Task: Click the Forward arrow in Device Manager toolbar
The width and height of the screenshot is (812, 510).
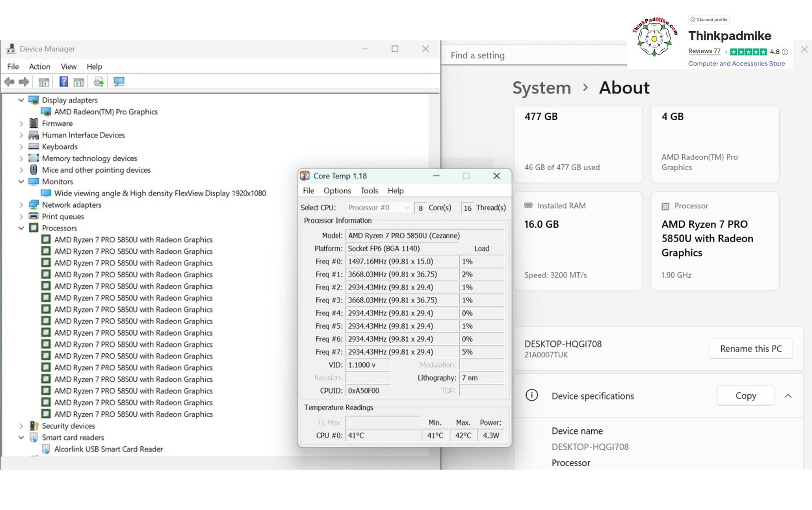Action: point(24,82)
